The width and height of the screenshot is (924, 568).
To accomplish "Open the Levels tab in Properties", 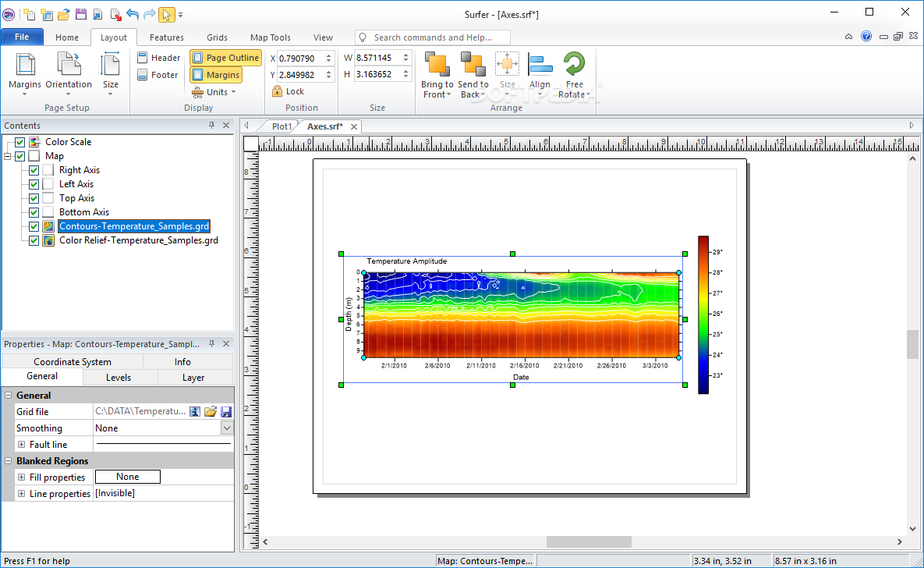I will pos(119,378).
